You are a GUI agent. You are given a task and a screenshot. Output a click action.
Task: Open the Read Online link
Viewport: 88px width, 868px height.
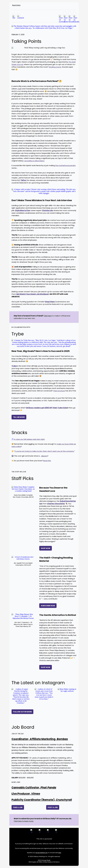(x=16, y=5)
